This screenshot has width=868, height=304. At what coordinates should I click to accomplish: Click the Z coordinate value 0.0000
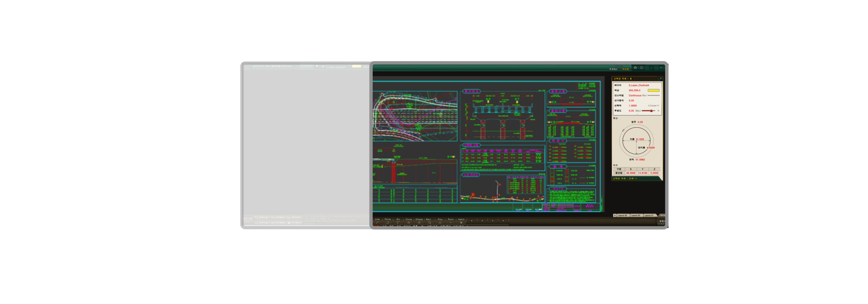pyautogui.click(x=654, y=173)
